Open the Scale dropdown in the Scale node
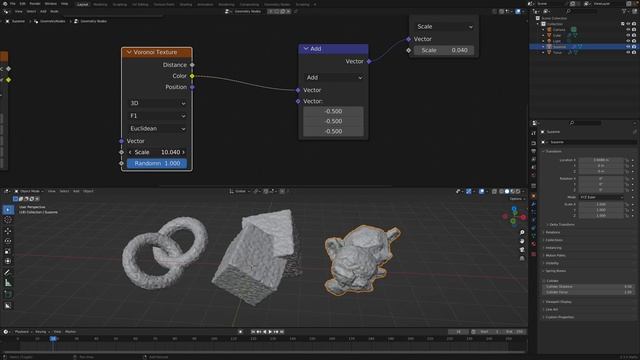The image size is (640, 360). click(444, 27)
